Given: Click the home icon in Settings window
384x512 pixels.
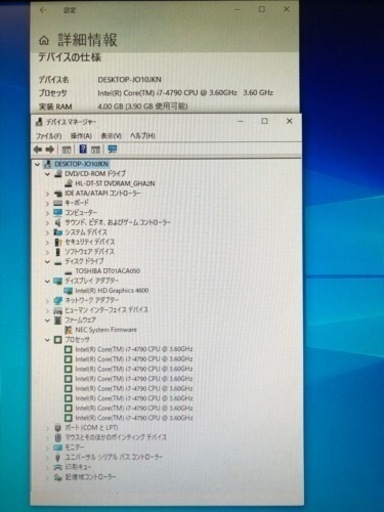Looking at the screenshot, I should point(44,41).
